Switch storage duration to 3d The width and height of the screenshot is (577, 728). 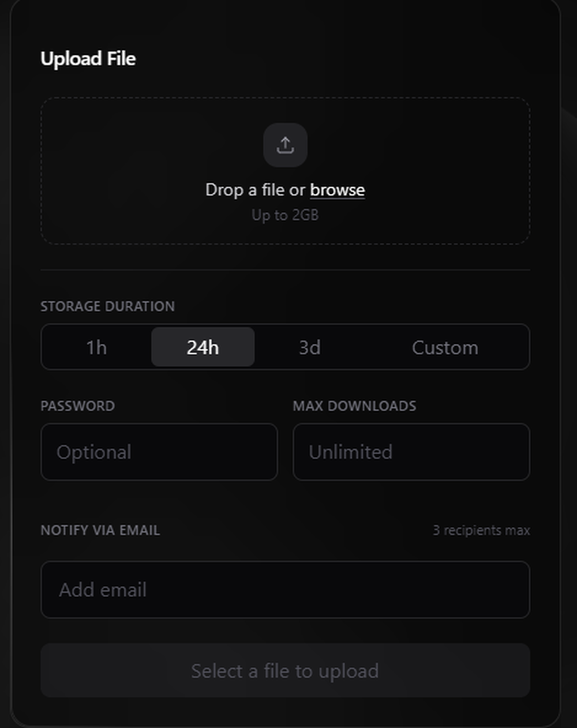coord(309,347)
